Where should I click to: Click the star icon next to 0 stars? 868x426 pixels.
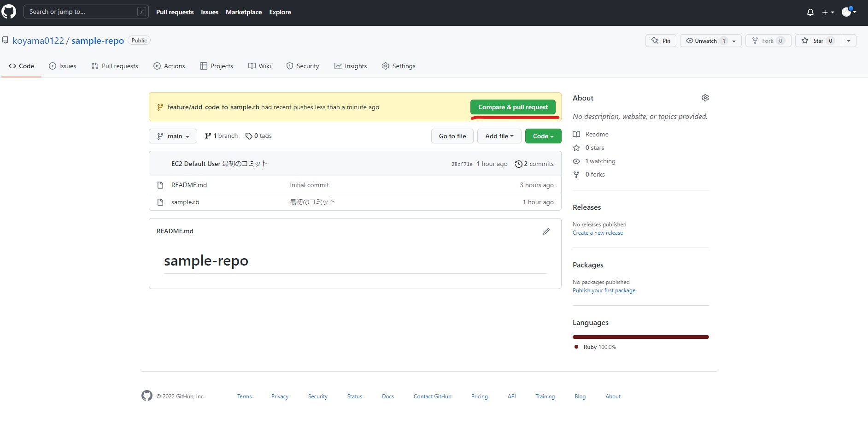coord(576,148)
